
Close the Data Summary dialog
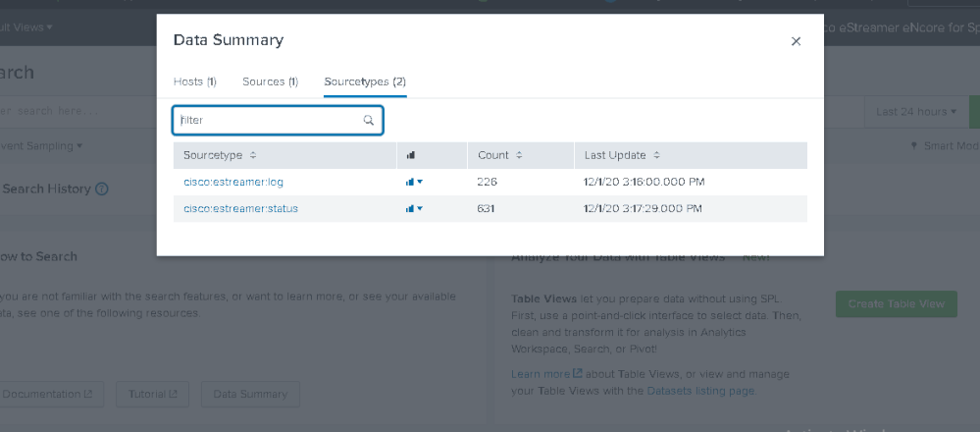pyautogui.click(x=796, y=41)
